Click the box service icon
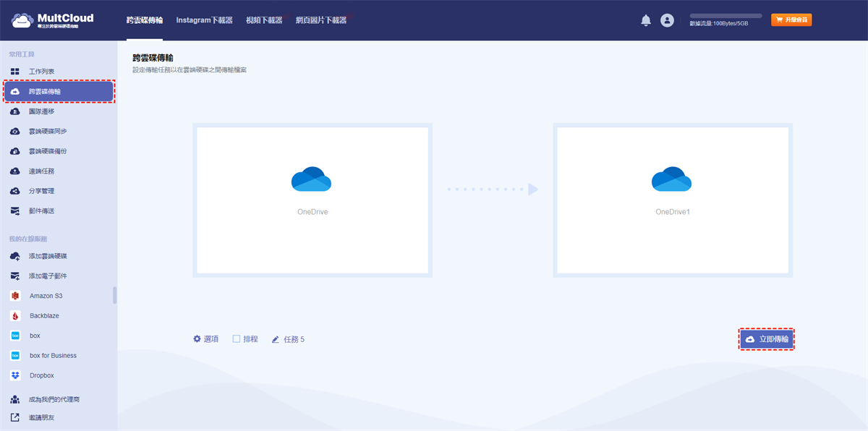Viewport: 868px width, 431px height. click(15, 336)
